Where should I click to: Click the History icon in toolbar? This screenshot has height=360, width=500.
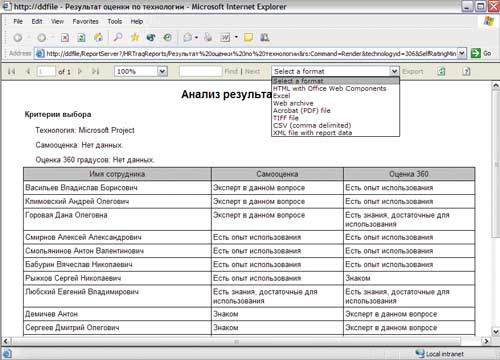coord(167,37)
